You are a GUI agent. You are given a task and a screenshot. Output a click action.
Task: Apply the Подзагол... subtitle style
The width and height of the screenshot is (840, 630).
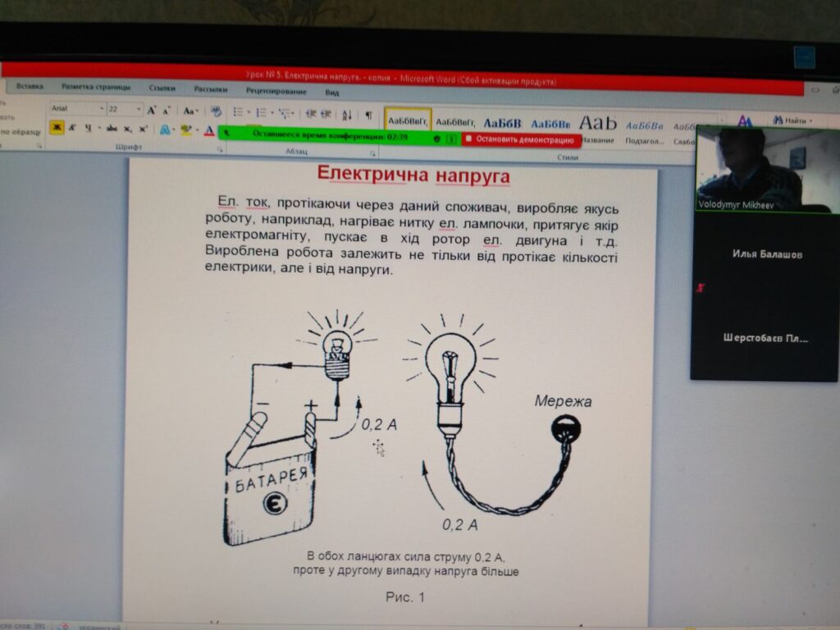tap(645, 133)
